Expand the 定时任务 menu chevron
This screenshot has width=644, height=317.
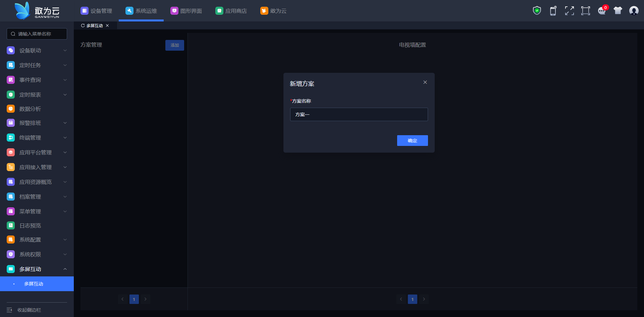pos(65,65)
